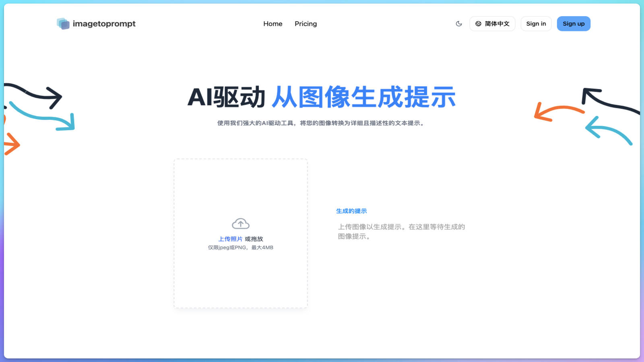This screenshot has height=362, width=644.
Task: Click the 上传照片 upload link
Action: (229, 239)
